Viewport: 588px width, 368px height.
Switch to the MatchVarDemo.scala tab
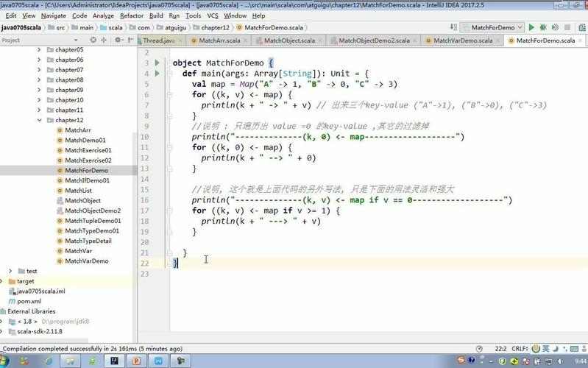(x=462, y=40)
